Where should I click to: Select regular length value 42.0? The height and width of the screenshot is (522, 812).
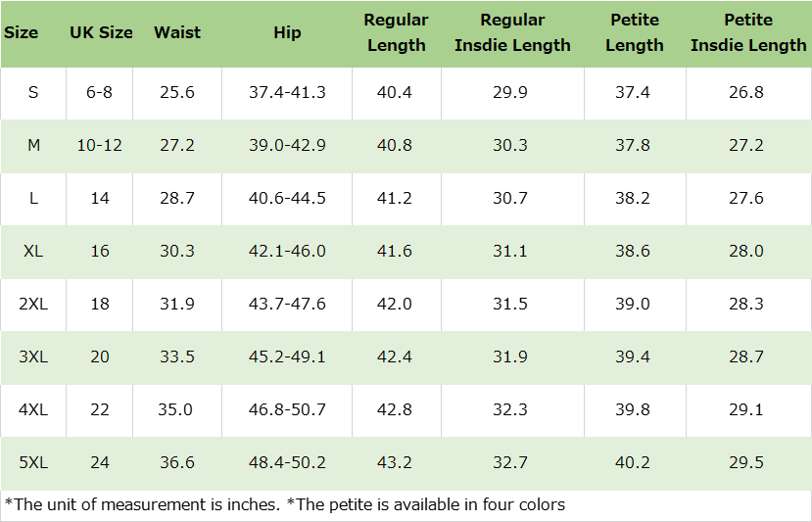(395, 304)
